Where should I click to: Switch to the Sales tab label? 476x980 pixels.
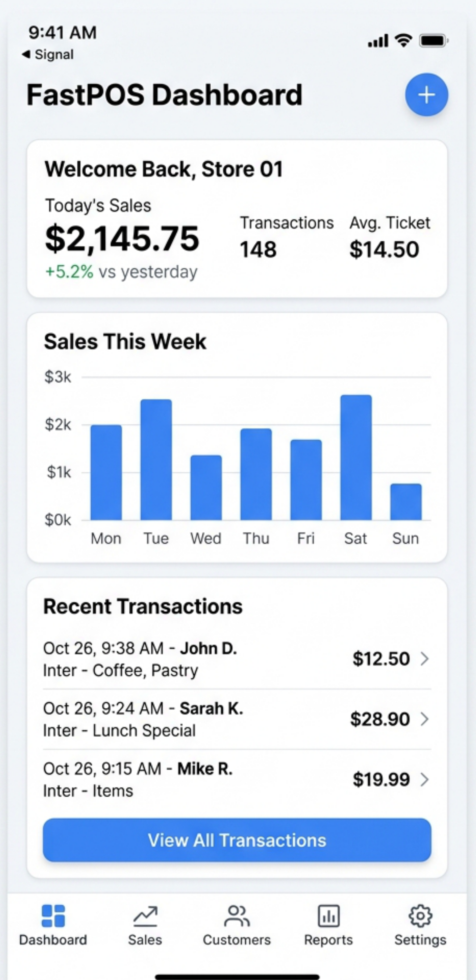coord(145,940)
